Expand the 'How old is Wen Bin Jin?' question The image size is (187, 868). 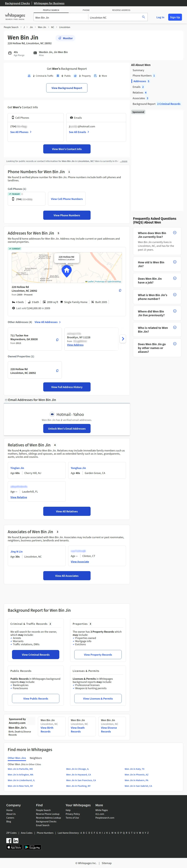pyautogui.click(x=175, y=262)
